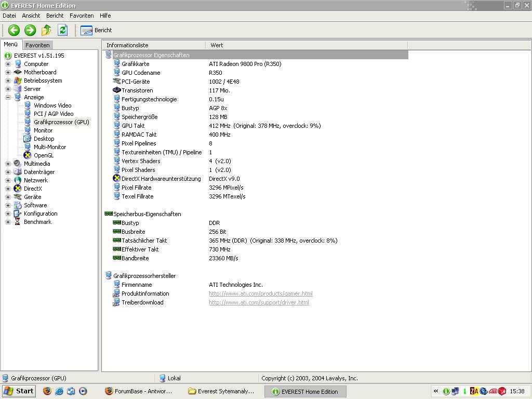Click EVEREST Home Edition taskbar button
This screenshot has width=532, height=399.
pos(305,392)
